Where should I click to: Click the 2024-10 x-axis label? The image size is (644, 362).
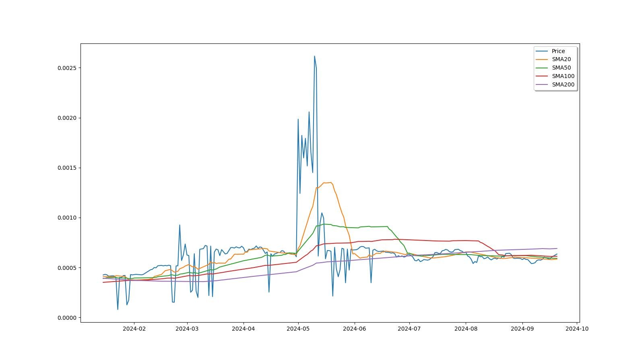[x=577, y=329]
